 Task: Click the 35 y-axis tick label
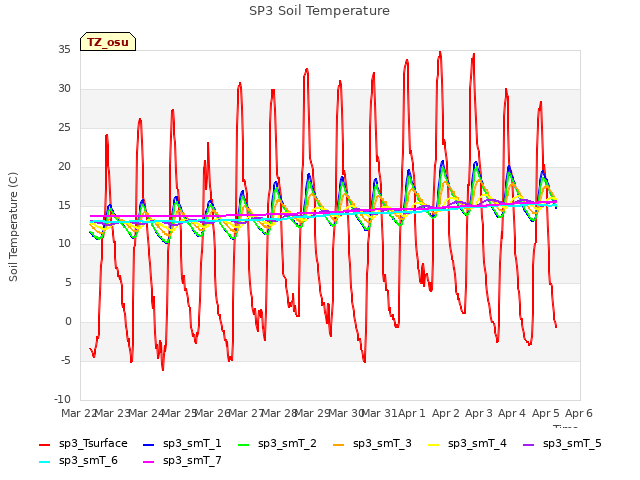pos(64,50)
